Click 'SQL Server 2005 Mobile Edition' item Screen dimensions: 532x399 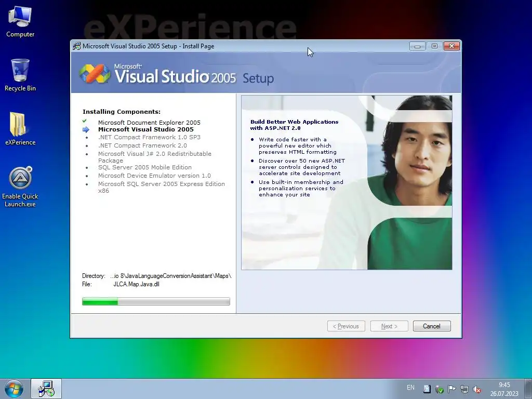tap(145, 167)
